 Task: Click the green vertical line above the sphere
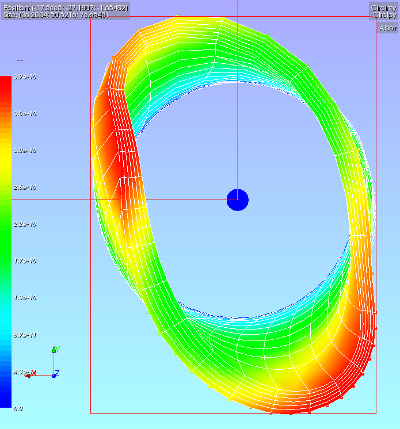tap(237, 93)
